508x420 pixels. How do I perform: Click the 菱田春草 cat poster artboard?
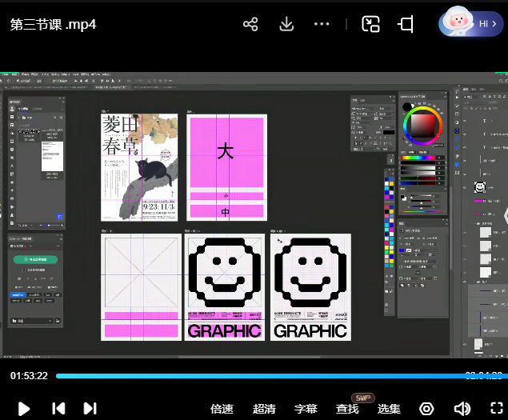tap(138, 166)
